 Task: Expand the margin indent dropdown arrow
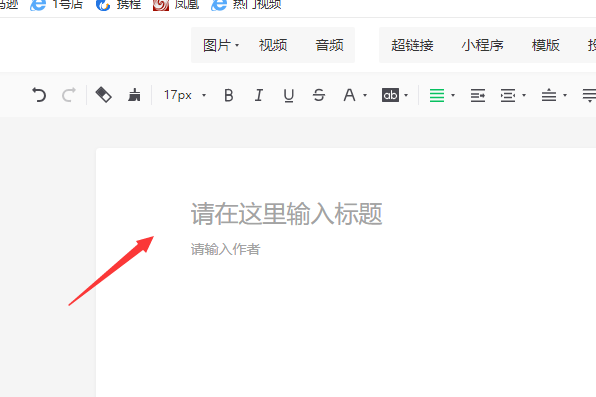(x=524, y=95)
